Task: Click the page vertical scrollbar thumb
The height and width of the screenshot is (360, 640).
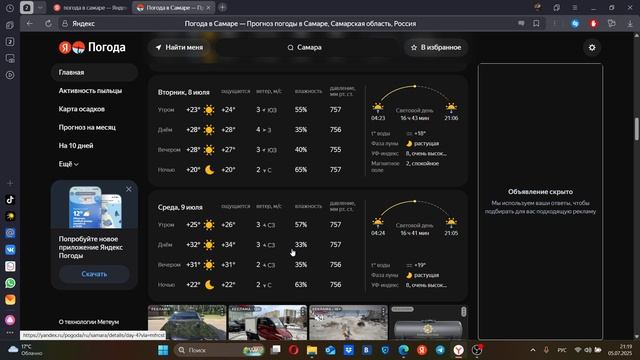Action: pyautogui.click(x=636, y=129)
